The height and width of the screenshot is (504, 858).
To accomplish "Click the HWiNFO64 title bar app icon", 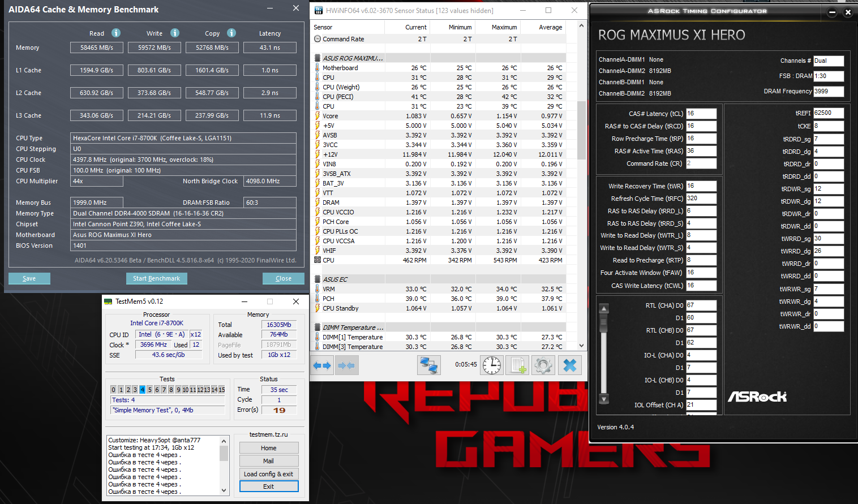I will [x=319, y=10].
